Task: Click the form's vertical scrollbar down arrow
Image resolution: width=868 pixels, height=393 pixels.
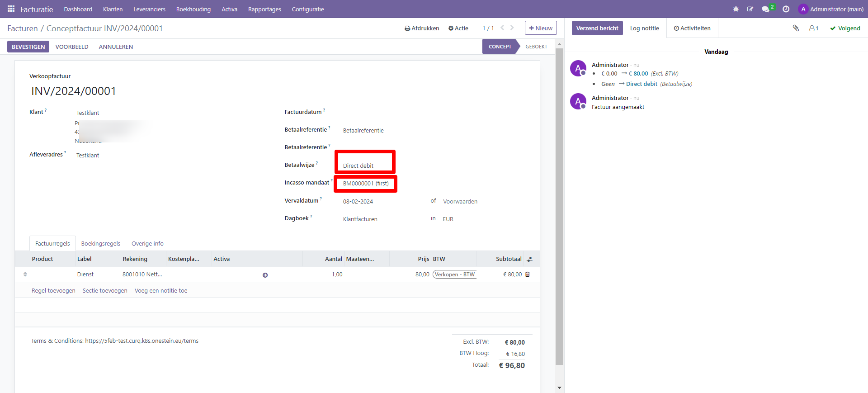Action: [x=559, y=388]
